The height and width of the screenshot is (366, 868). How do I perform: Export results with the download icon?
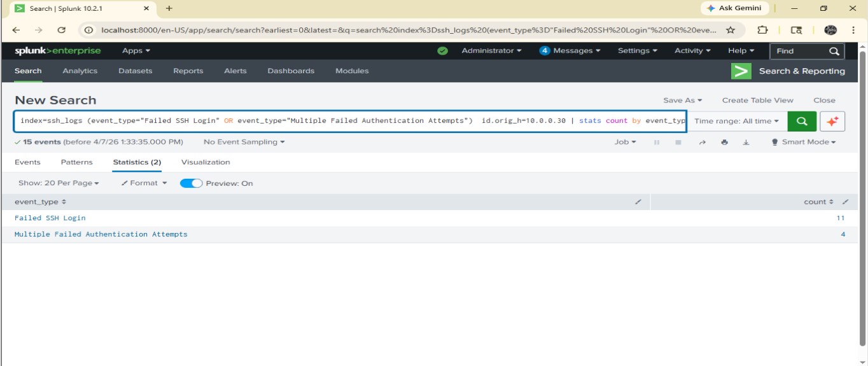746,143
